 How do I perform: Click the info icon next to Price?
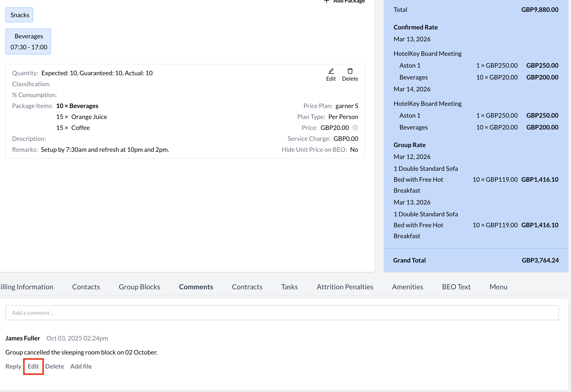point(355,128)
